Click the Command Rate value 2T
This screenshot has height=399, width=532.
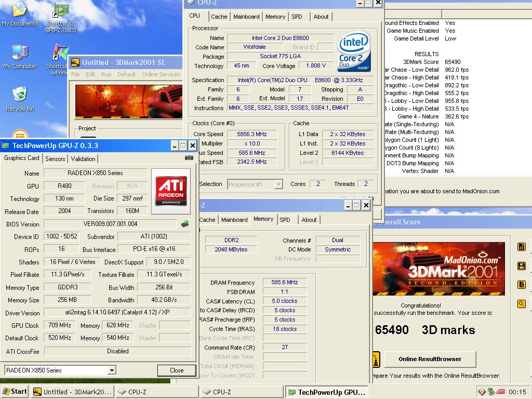[x=284, y=347]
